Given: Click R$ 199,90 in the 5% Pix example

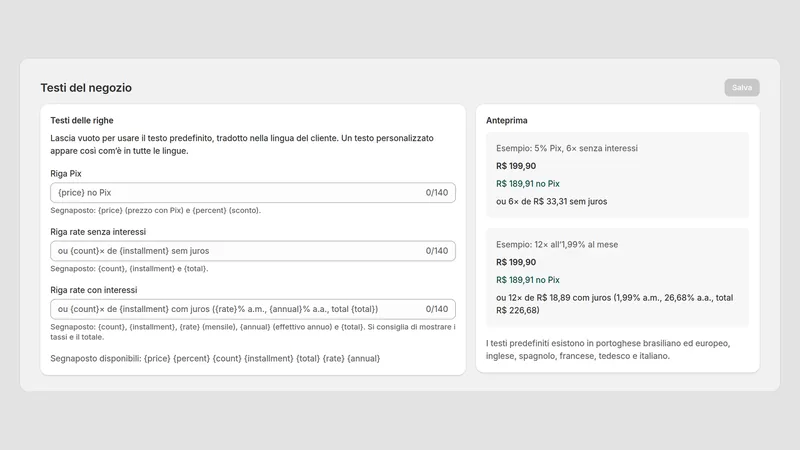Looking at the screenshot, I should [x=516, y=166].
